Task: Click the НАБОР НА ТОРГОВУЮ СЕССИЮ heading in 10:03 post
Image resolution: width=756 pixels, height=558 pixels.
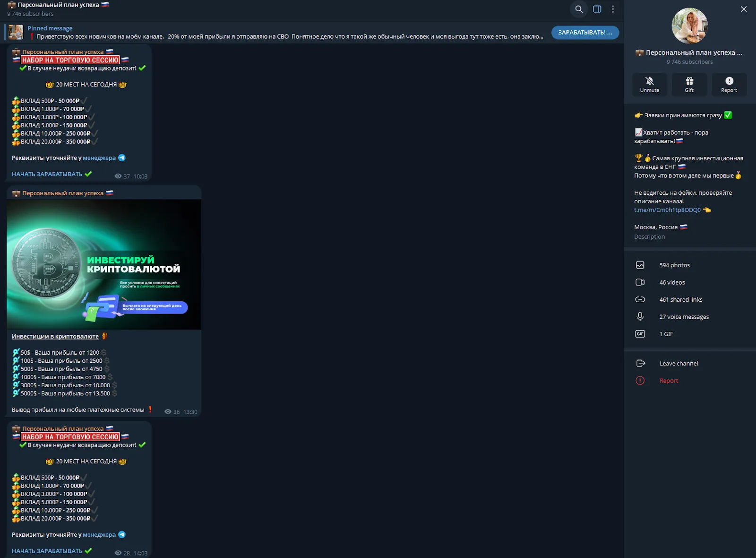Action: pos(70,60)
